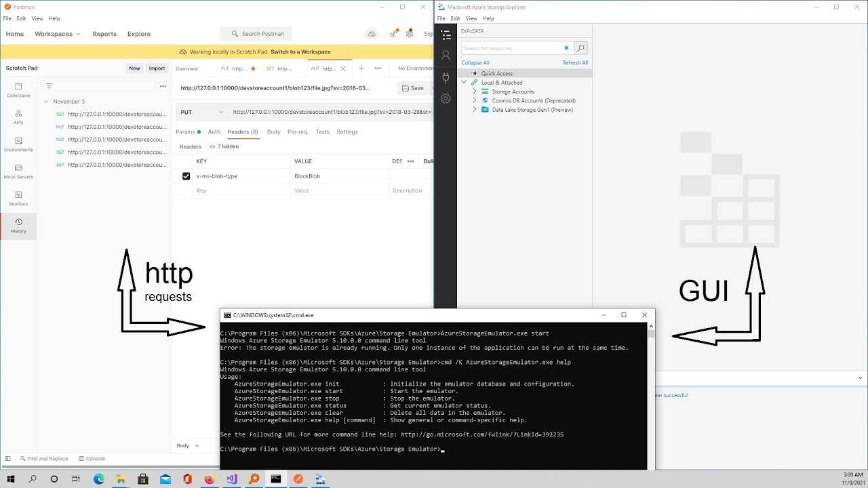Image resolution: width=868 pixels, height=488 pixels.
Task: Click the Search Postman field
Action: click(x=256, y=34)
